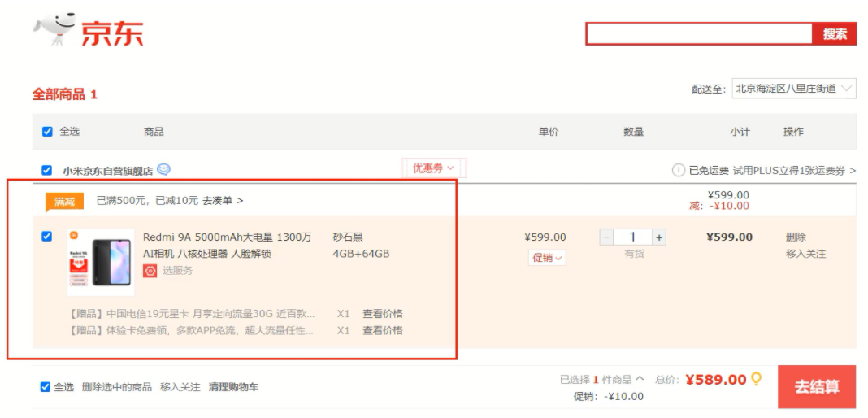Screen dimensions: 868x418
Task: Click 清理购物车 link
Action: pos(233,387)
